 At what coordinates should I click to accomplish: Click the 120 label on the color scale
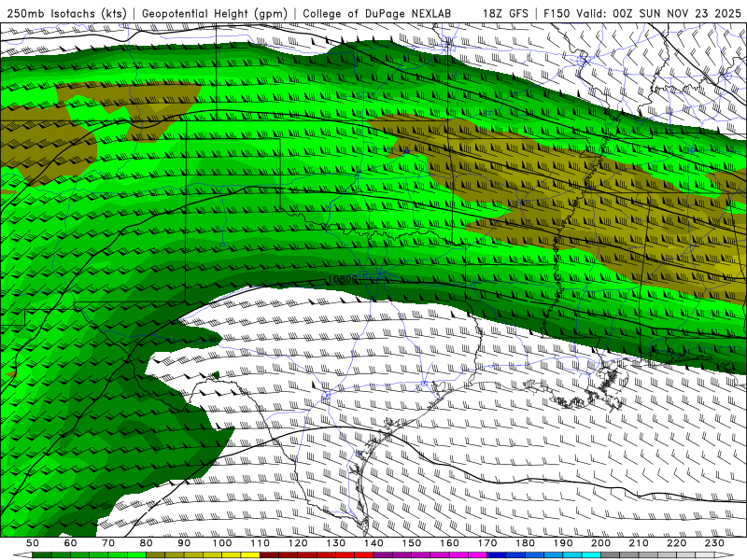[x=298, y=543]
